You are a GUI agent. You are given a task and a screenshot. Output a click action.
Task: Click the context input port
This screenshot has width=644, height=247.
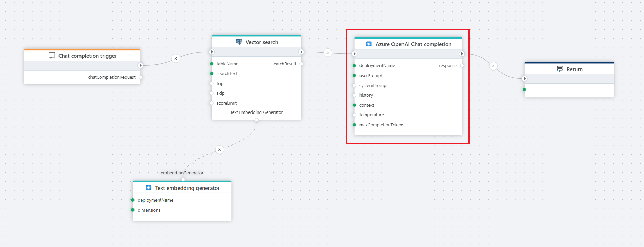[354, 105]
